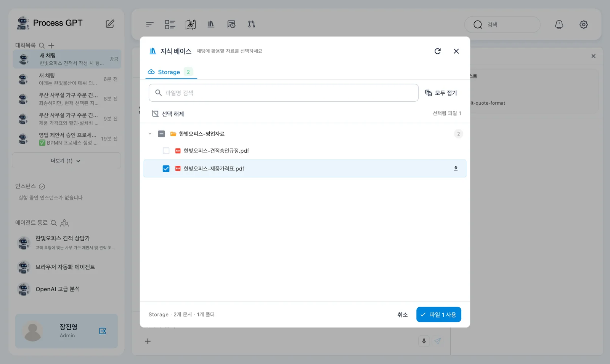610x364 pixels.
Task: Refresh the knowledge base dialog
Action: click(x=438, y=51)
